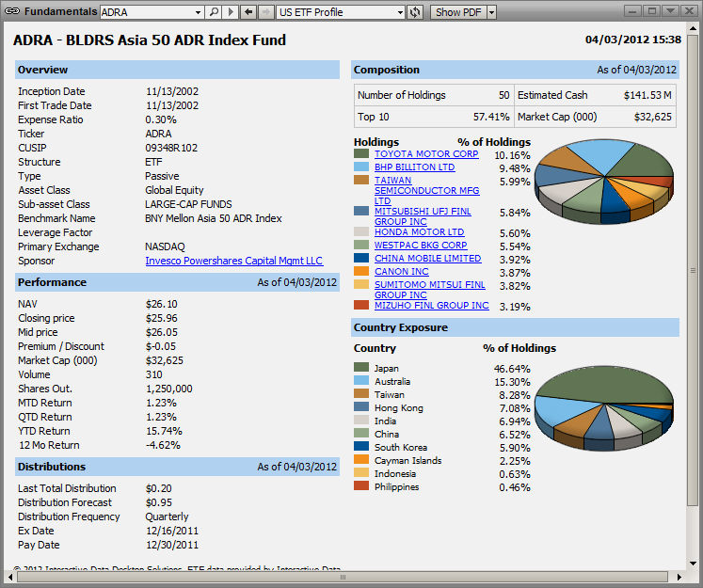Screen dimensions: 703x588
Task: Click the Distribution Frequency value Quarterly
Action: click(167, 516)
